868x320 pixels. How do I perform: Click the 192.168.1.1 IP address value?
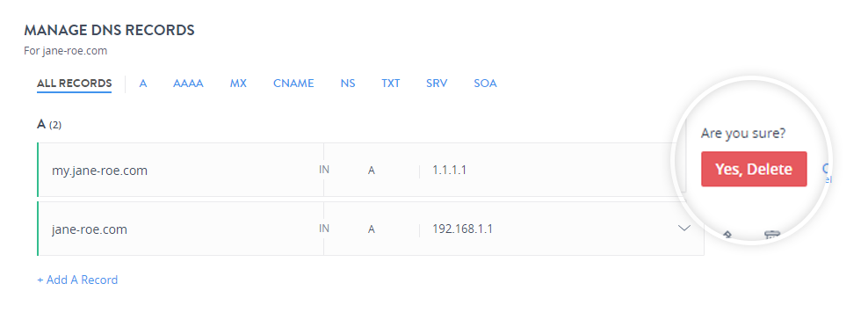462,229
